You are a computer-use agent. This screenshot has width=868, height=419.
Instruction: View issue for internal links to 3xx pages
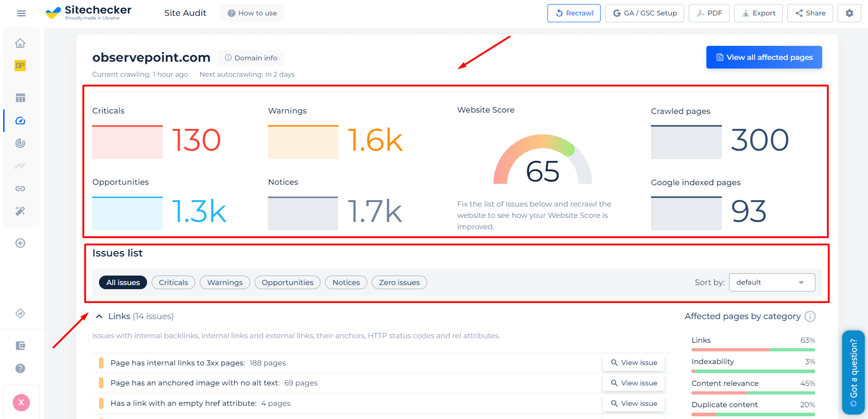pyautogui.click(x=634, y=363)
